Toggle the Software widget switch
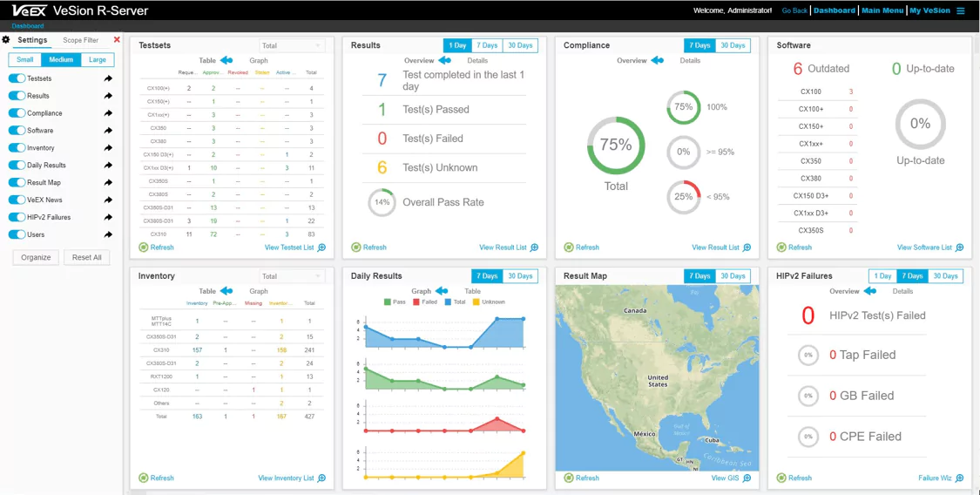This screenshot has width=980, height=495. 17,131
